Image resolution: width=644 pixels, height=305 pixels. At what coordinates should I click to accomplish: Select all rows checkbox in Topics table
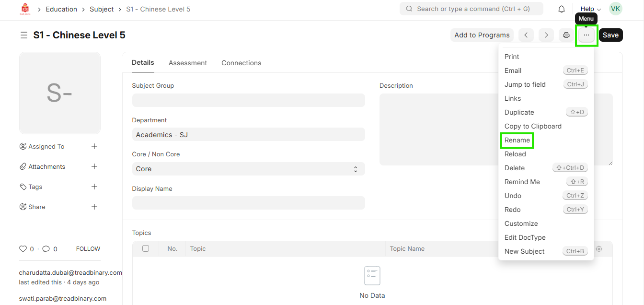[146, 248]
